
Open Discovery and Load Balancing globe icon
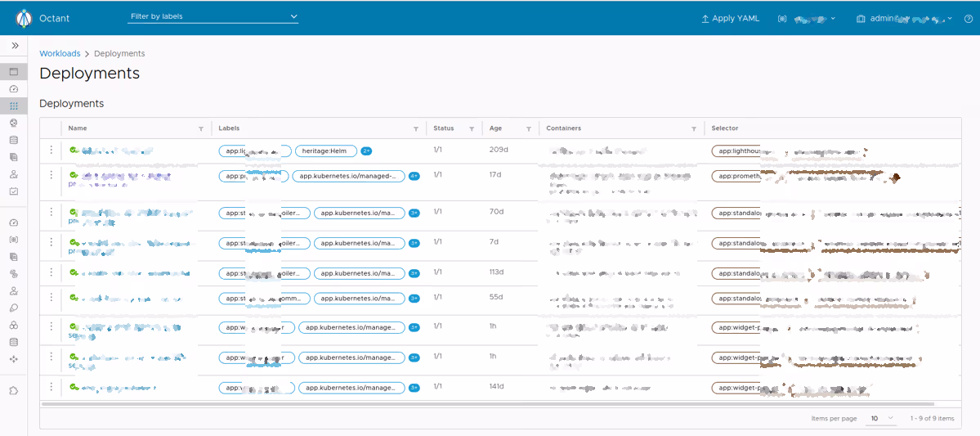pos(14,123)
